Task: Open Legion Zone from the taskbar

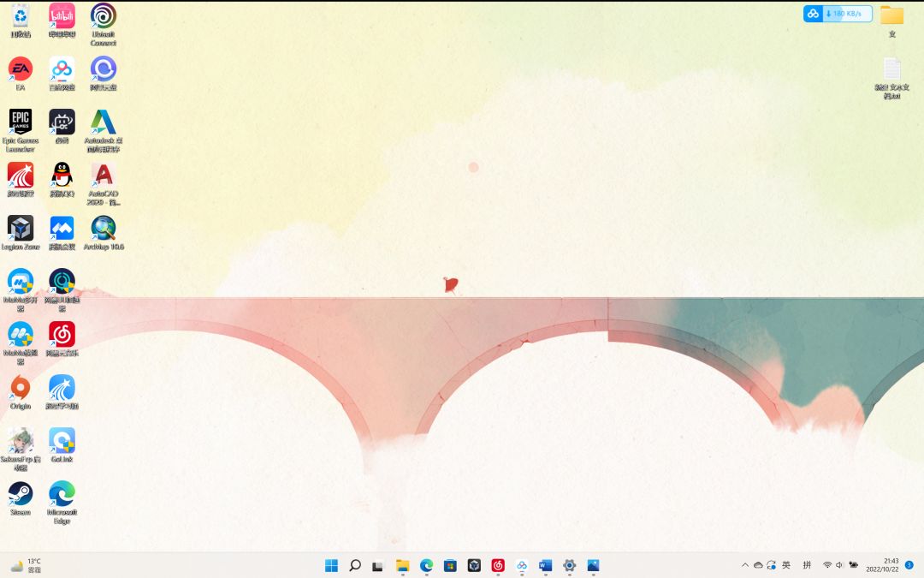Action: [474, 566]
